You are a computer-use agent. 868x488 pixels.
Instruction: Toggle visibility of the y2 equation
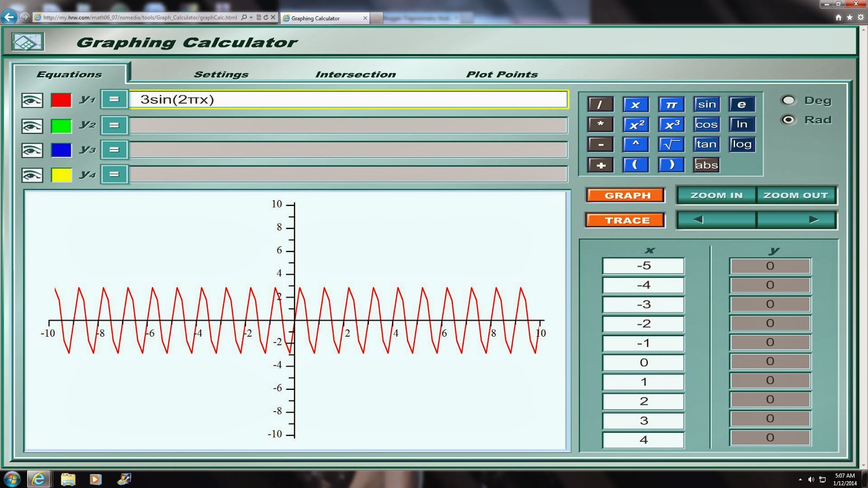(x=32, y=126)
